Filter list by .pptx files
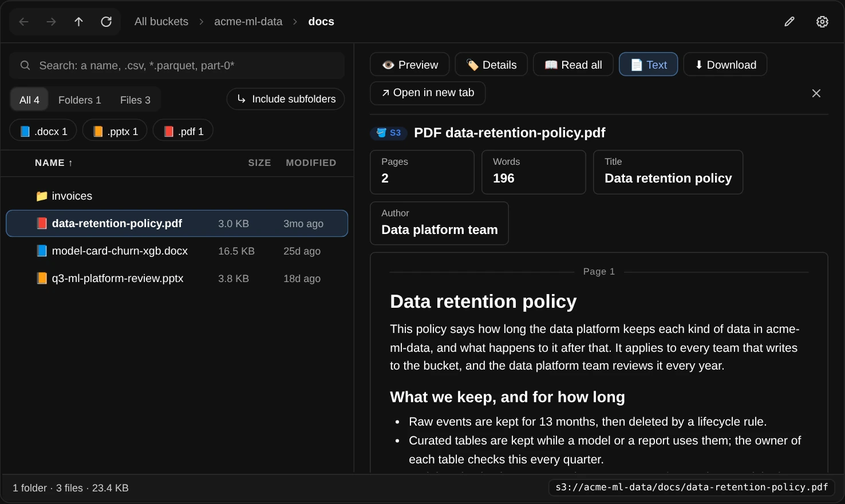 tap(115, 131)
